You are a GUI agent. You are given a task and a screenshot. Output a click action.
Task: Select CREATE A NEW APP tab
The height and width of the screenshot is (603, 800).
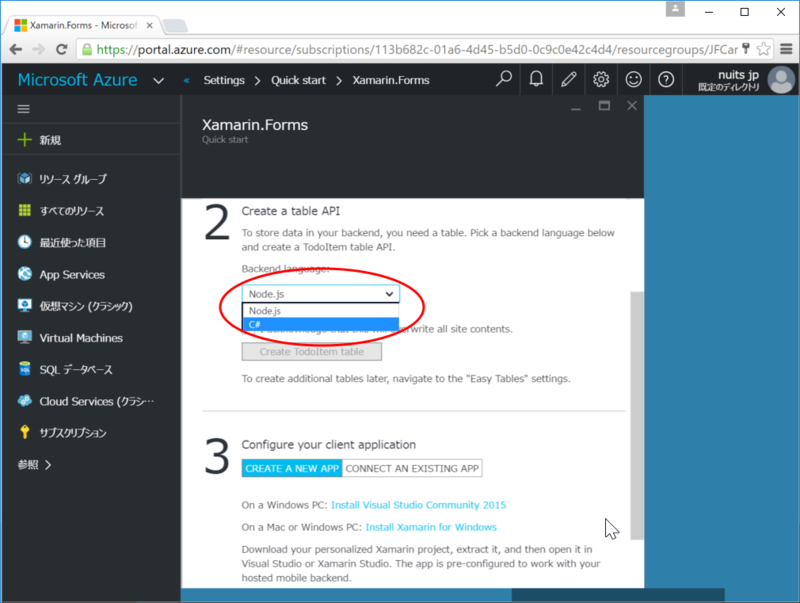[x=292, y=468]
